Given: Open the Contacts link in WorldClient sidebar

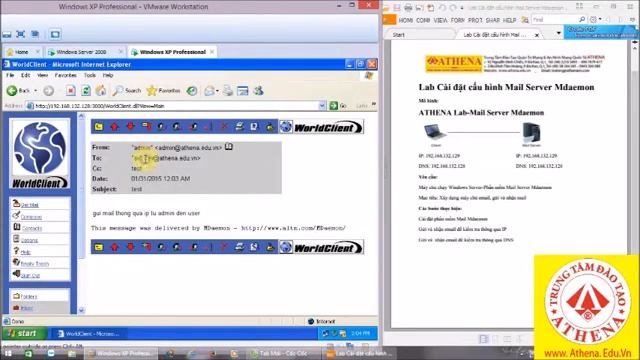Looking at the screenshot, I should (x=31, y=228).
